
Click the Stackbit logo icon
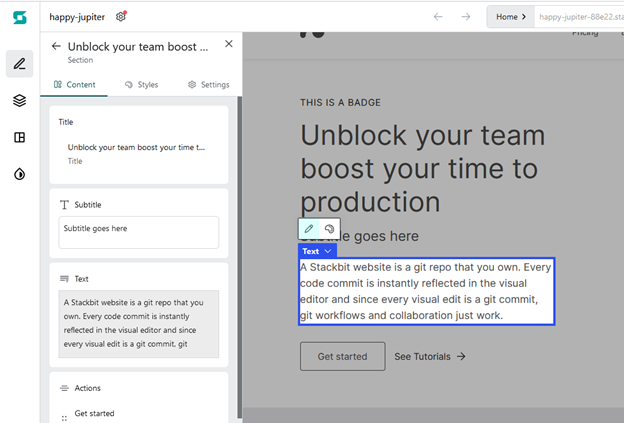[x=20, y=18]
